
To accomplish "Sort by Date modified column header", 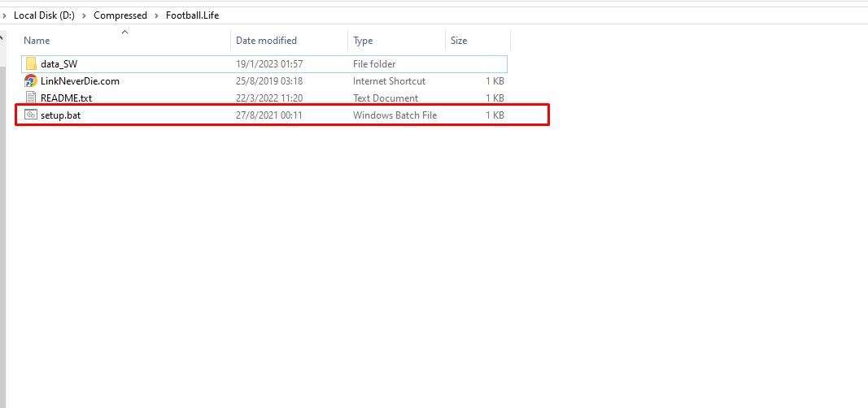I will pyautogui.click(x=266, y=41).
